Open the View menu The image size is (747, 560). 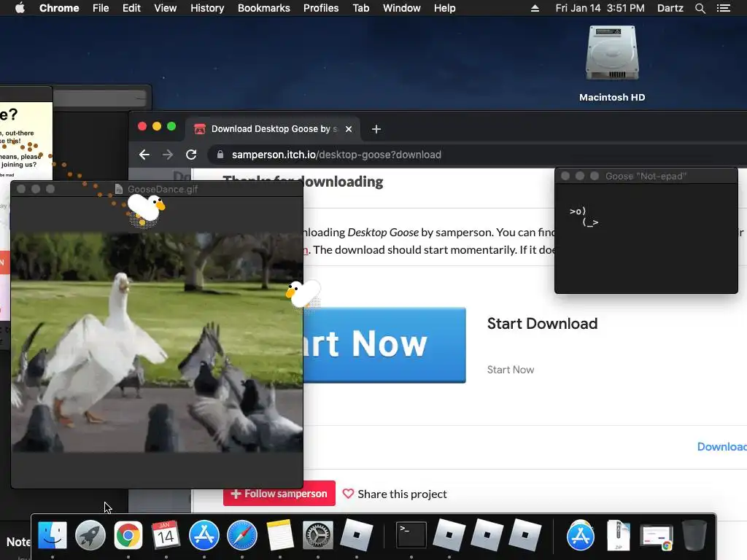click(166, 8)
